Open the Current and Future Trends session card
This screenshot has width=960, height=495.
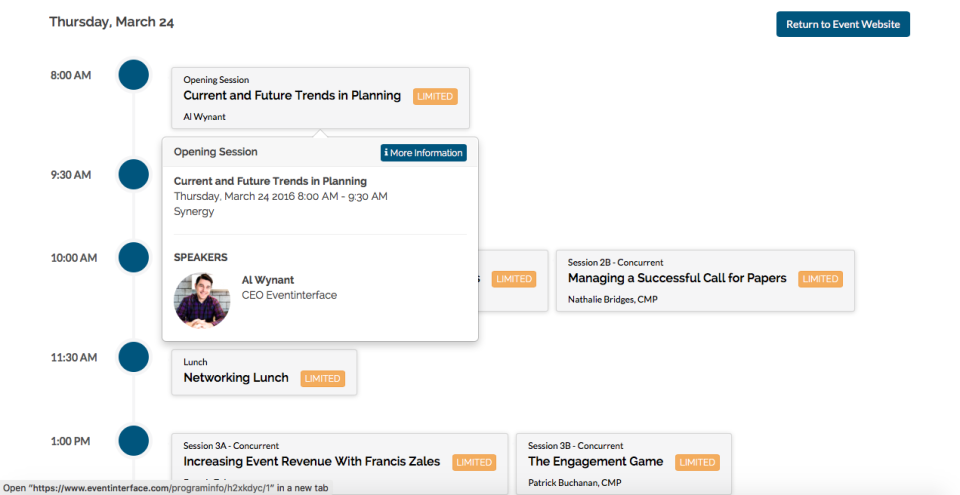(x=320, y=98)
